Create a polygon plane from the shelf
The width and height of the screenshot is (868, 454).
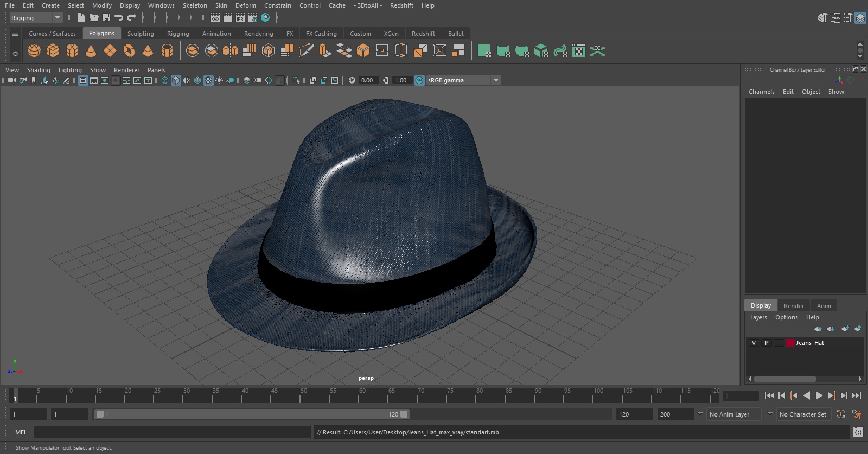[110, 51]
